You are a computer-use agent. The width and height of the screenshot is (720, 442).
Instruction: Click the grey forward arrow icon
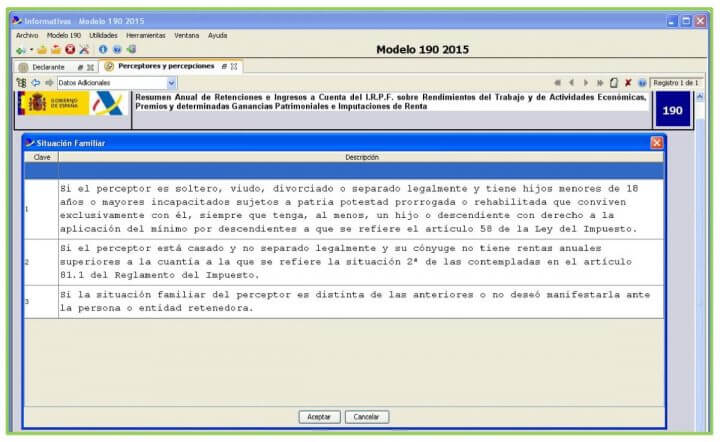49,83
